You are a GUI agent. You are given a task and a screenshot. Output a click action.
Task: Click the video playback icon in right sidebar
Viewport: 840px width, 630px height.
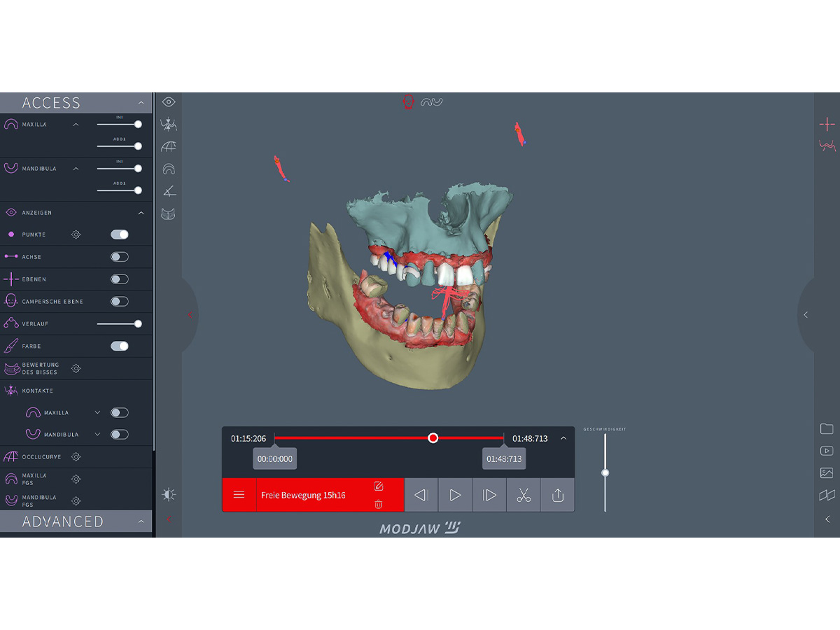pyautogui.click(x=827, y=451)
